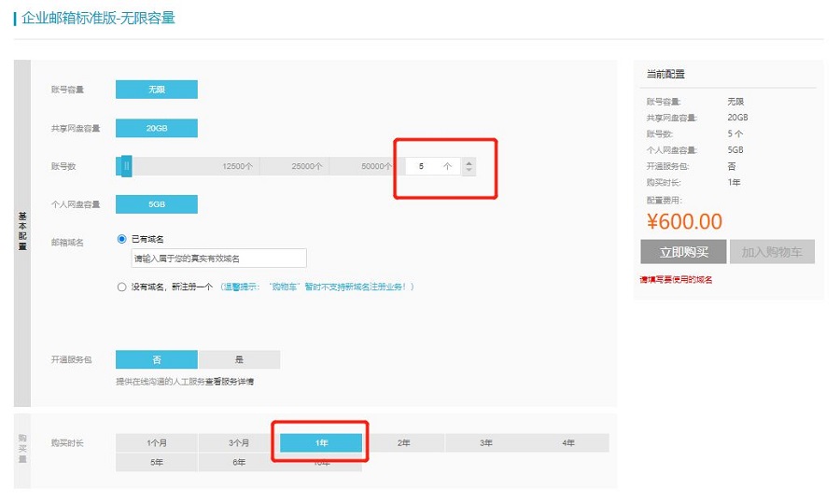Open the 查看服务详情 link
Screen dimensions: 840x504
[x=230, y=382]
